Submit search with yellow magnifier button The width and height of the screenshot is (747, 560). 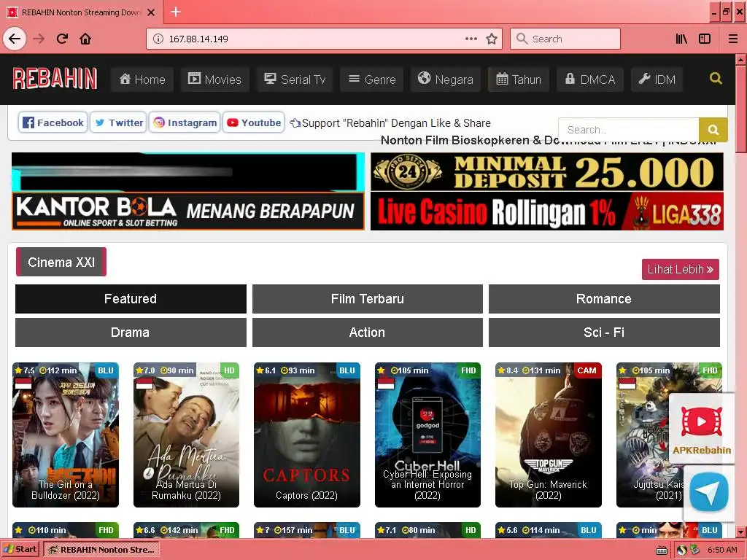[713, 130]
